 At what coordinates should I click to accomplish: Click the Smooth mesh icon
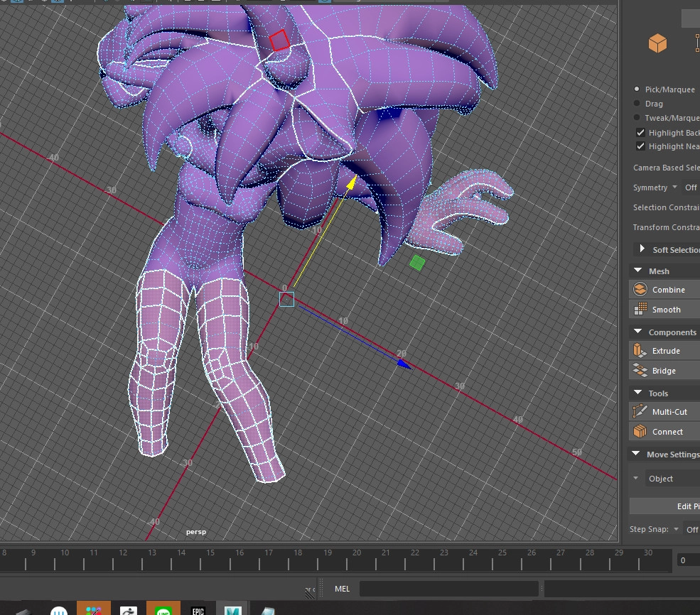[x=640, y=310]
